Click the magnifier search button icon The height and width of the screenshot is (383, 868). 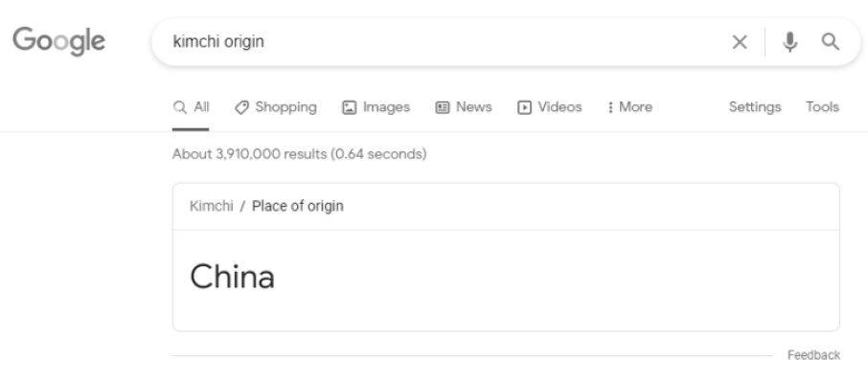831,42
